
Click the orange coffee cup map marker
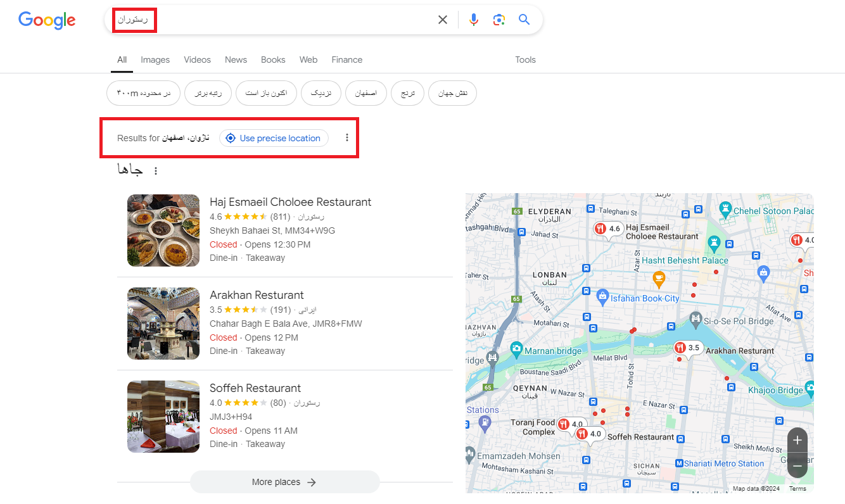[x=659, y=278]
